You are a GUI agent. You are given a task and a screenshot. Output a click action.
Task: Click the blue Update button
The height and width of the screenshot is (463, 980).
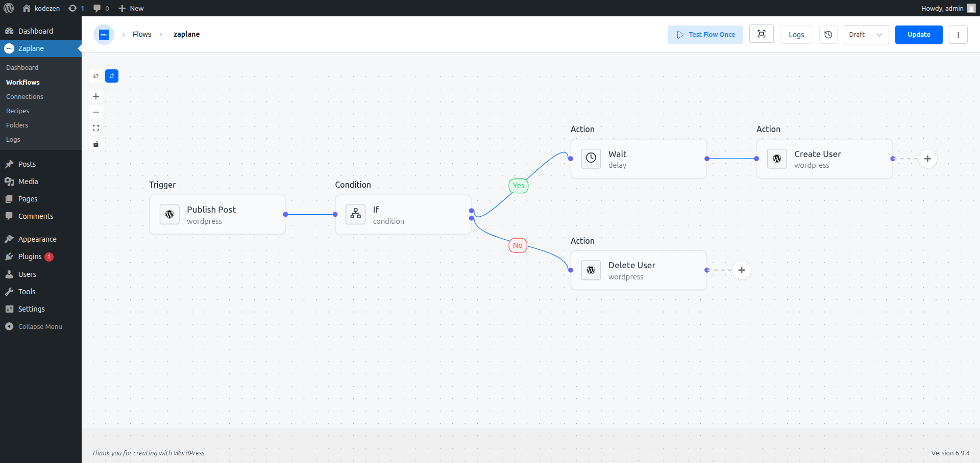[x=919, y=35]
